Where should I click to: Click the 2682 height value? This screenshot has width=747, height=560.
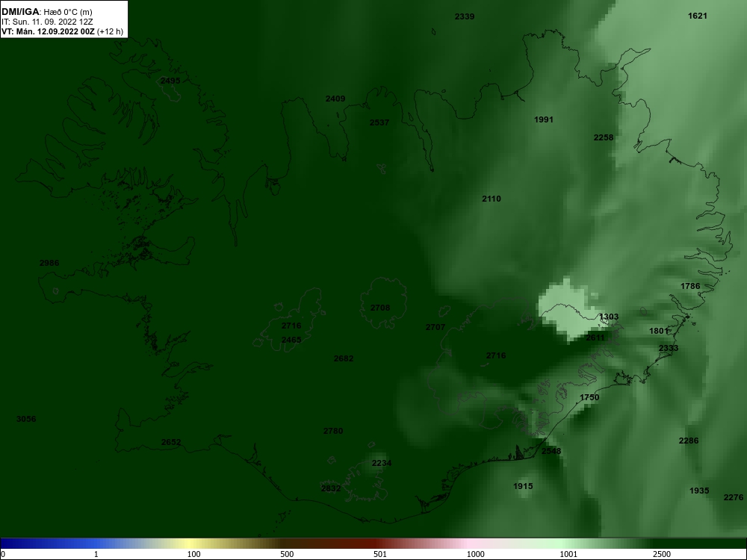pyautogui.click(x=344, y=358)
